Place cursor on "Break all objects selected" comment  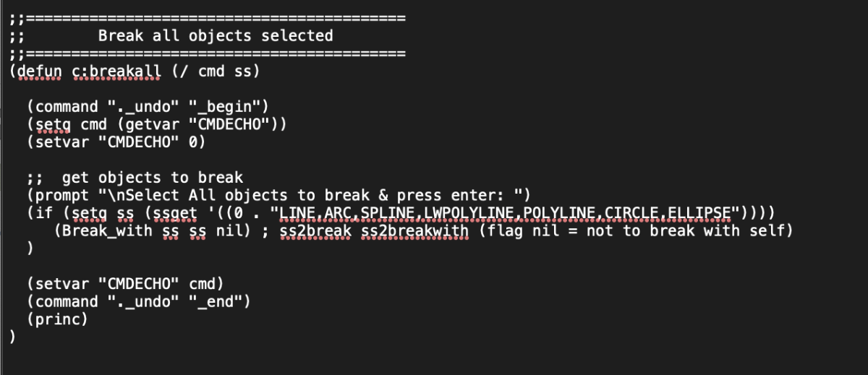pos(216,35)
